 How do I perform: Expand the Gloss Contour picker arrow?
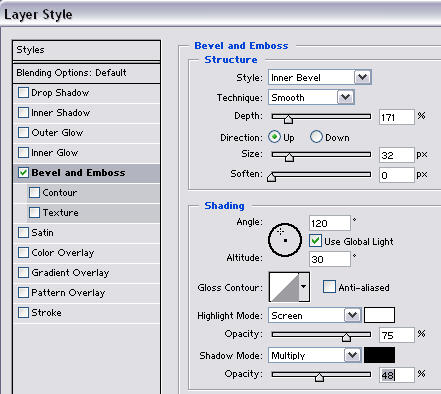click(304, 287)
